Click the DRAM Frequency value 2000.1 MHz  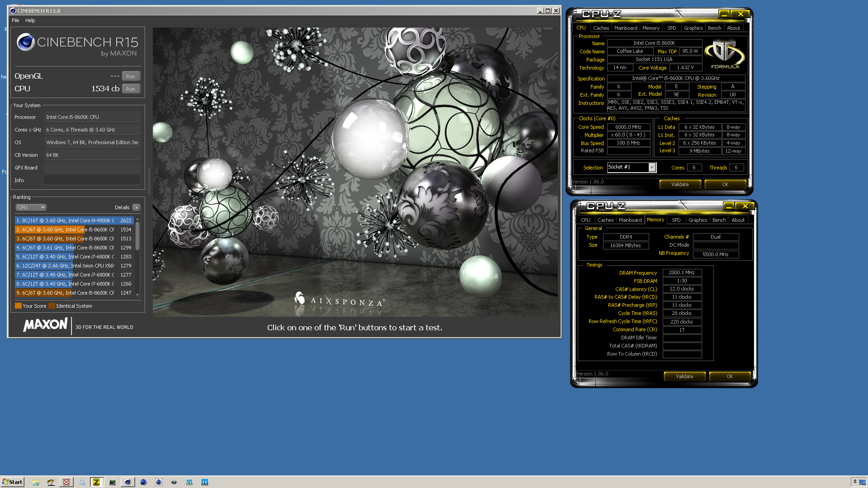point(682,273)
